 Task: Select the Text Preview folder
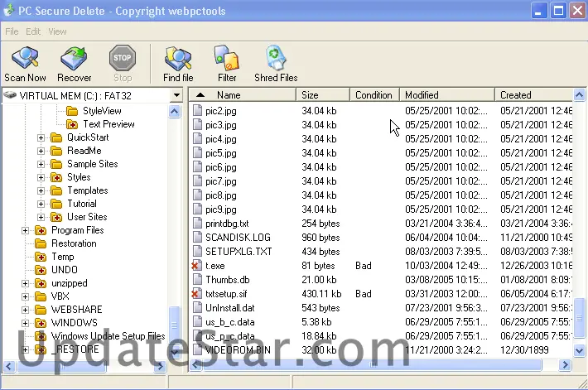(x=108, y=124)
